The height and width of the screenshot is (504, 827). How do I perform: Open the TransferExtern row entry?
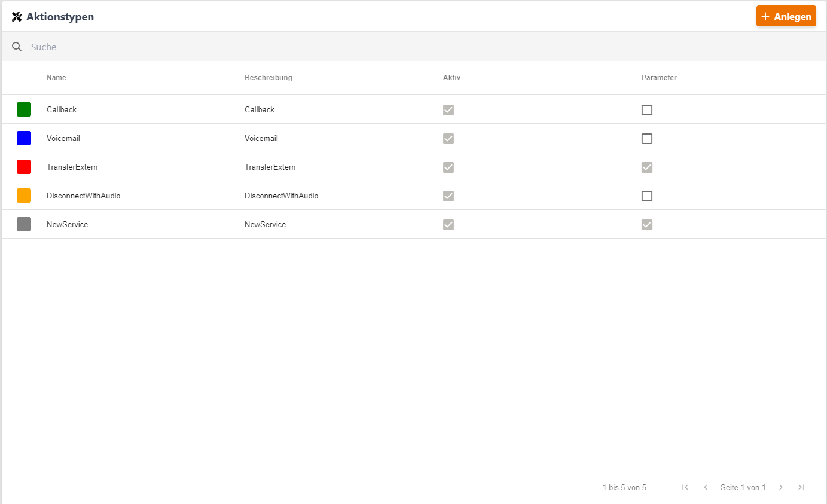tap(72, 167)
